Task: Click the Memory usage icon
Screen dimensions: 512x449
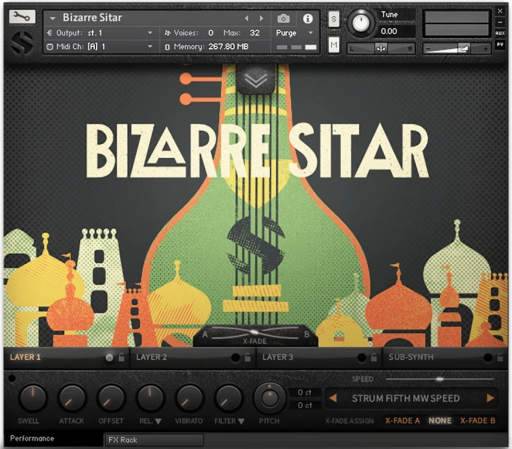Action: click(x=167, y=47)
